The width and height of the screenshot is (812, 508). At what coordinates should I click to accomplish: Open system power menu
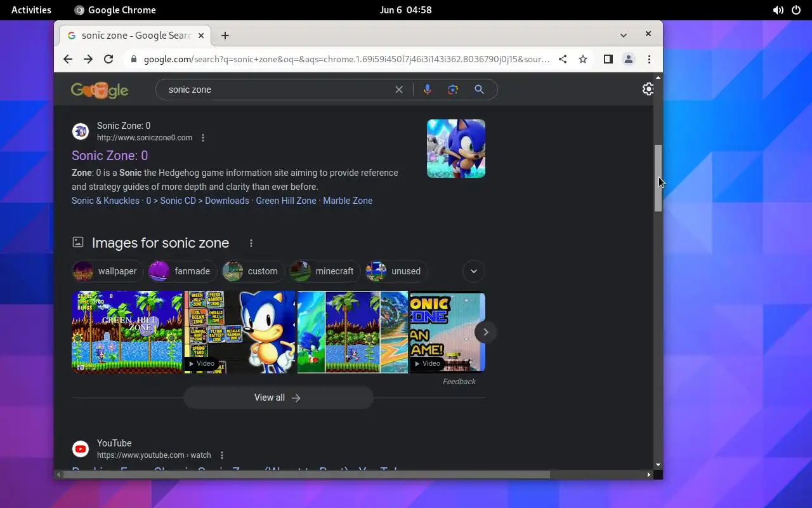tap(796, 10)
